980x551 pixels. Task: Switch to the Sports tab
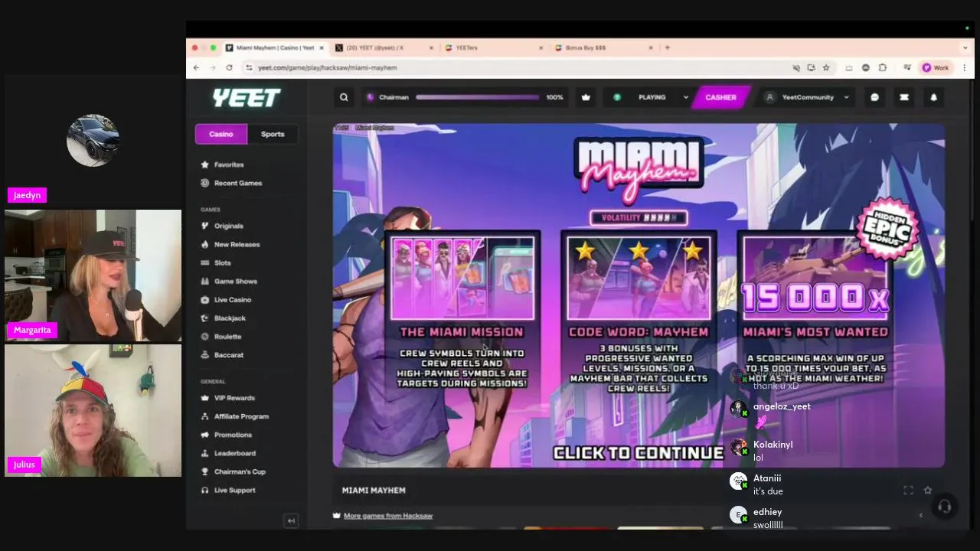[273, 134]
